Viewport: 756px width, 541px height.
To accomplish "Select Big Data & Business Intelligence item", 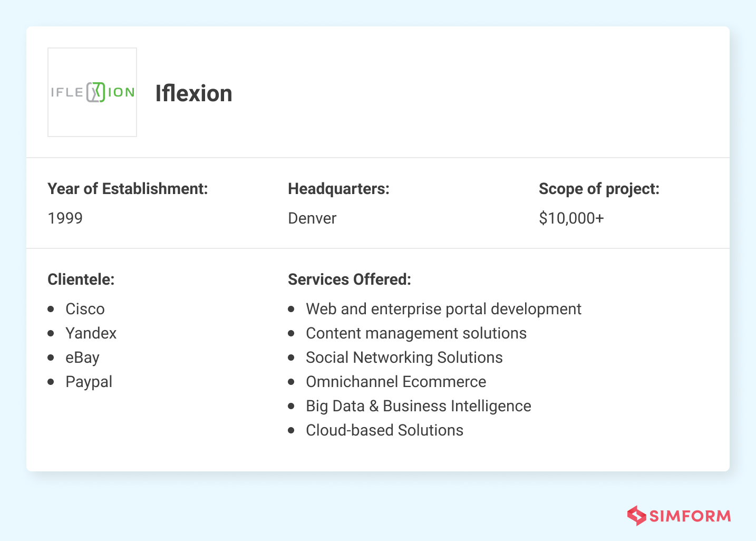I will tap(419, 406).
